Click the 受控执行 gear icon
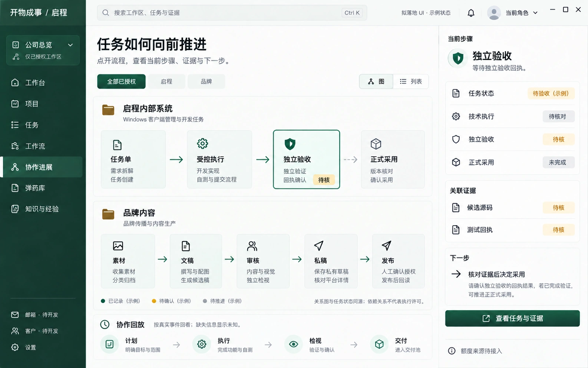 (x=202, y=144)
